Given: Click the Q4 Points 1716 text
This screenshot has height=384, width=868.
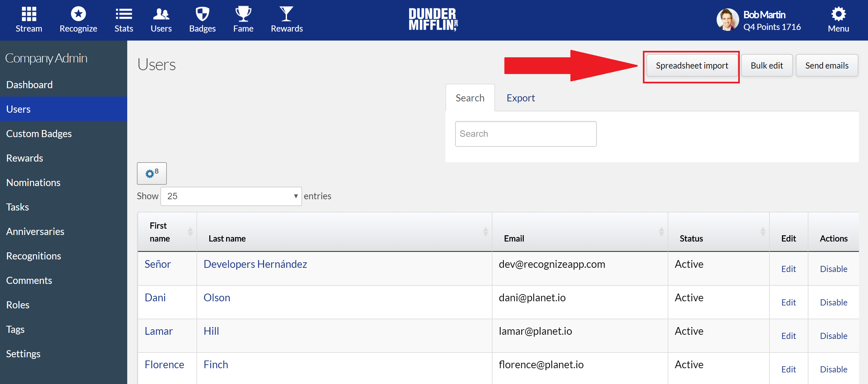Looking at the screenshot, I should click(x=772, y=27).
